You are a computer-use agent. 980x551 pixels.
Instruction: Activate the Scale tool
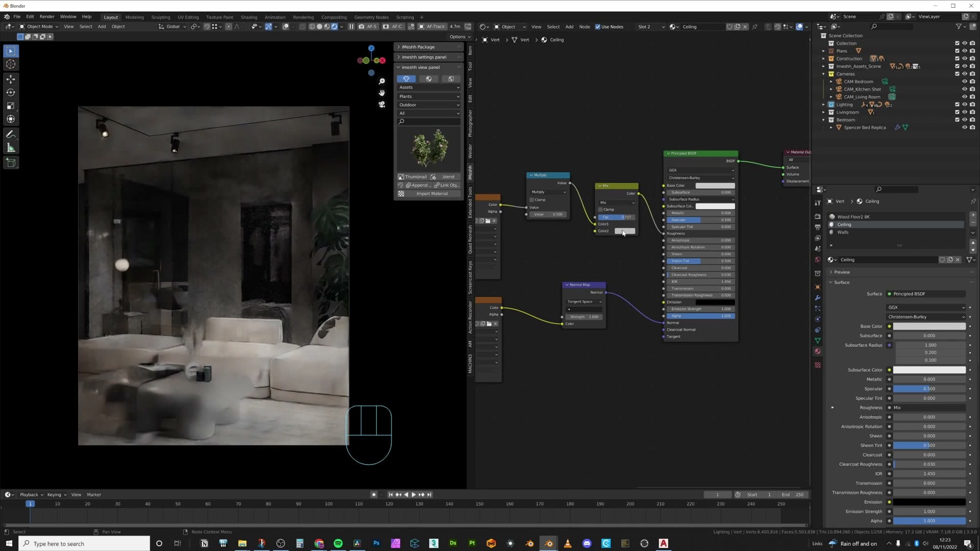coord(11,106)
